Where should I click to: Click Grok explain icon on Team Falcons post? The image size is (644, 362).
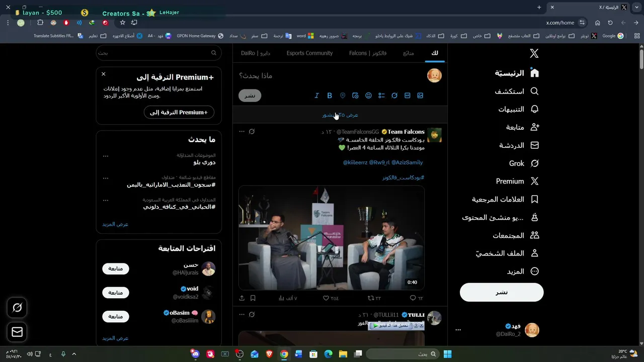[x=252, y=132]
